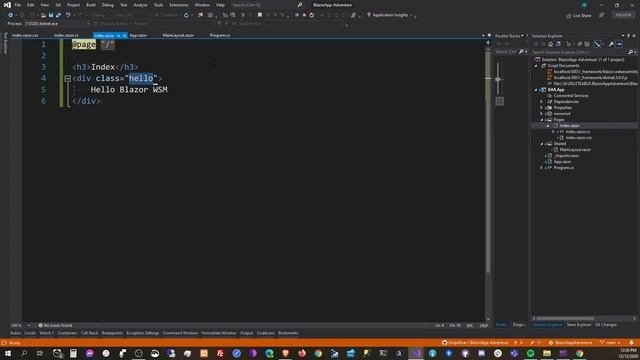Switch to the Index.razor.css tab
This screenshot has width=640, height=360.
click(x=25, y=36)
